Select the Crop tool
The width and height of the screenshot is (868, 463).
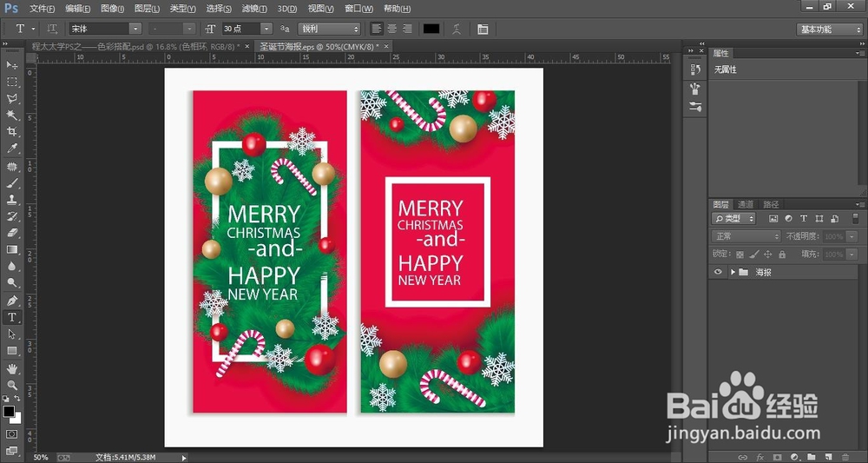coord(11,132)
